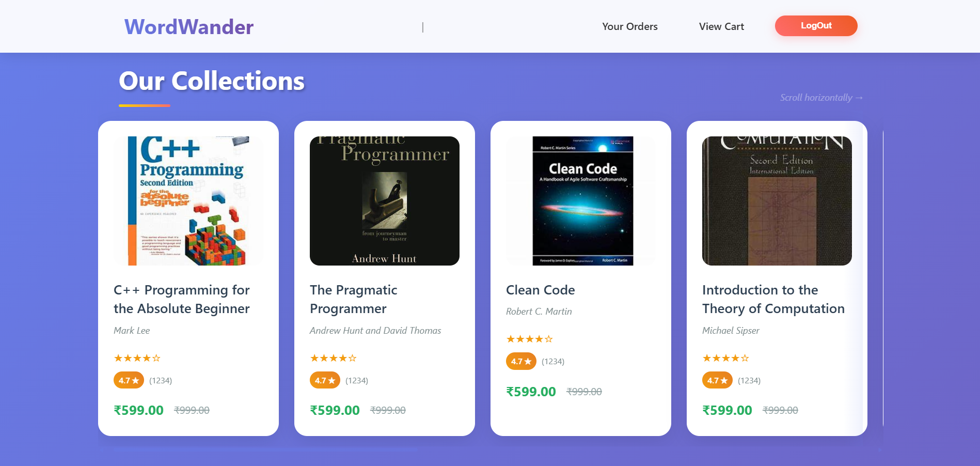Click the 4.7 badge on Pragmatic Programmer
This screenshot has height=466, width=980.
(x=325, y=381)
